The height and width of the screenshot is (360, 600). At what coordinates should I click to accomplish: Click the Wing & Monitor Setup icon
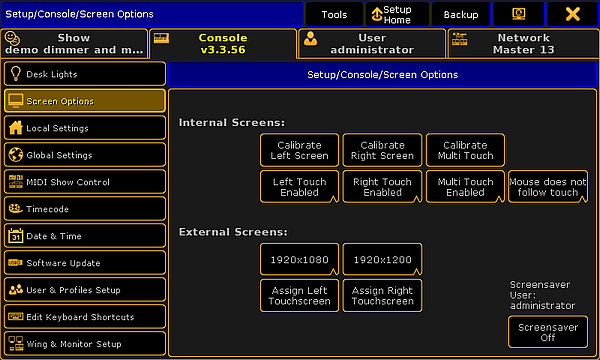16,344
